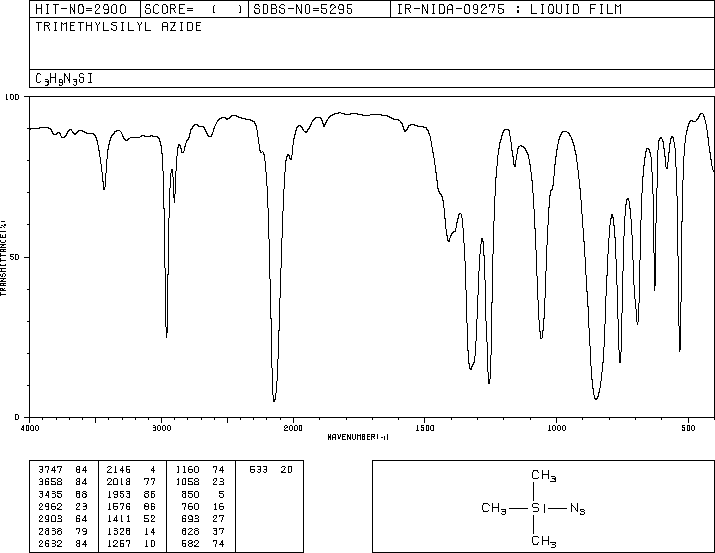
Task: Click peak table wavenumber 1411
Action: tap(119, 519)
